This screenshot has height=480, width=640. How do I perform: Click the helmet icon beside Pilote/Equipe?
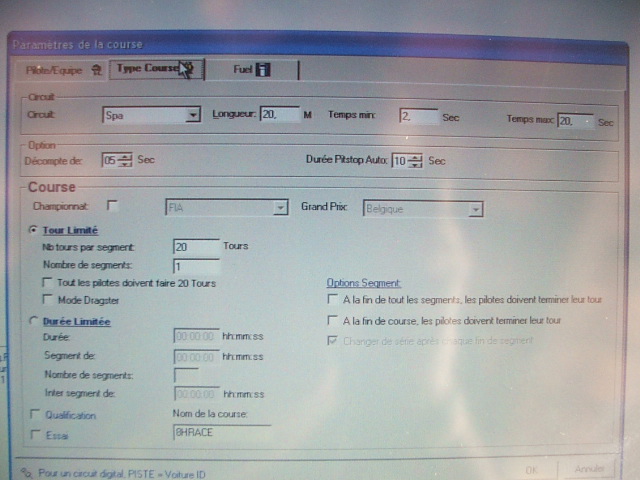(96, 70)
